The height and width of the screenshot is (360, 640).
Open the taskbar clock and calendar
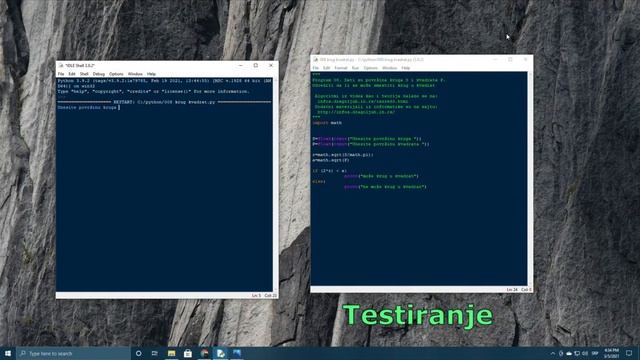click(x=611, y=353)
